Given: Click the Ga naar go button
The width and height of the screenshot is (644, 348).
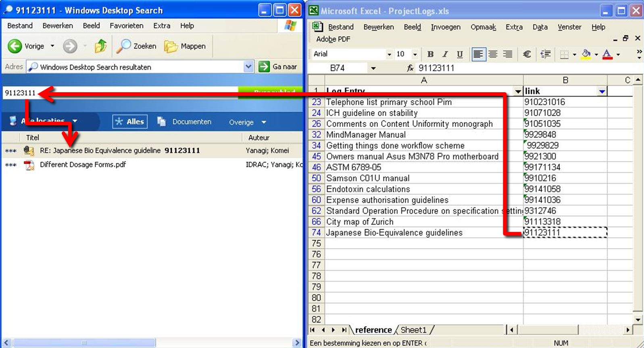Looking at the screenshot, I should pyautogui.click(x=278, y=66).
